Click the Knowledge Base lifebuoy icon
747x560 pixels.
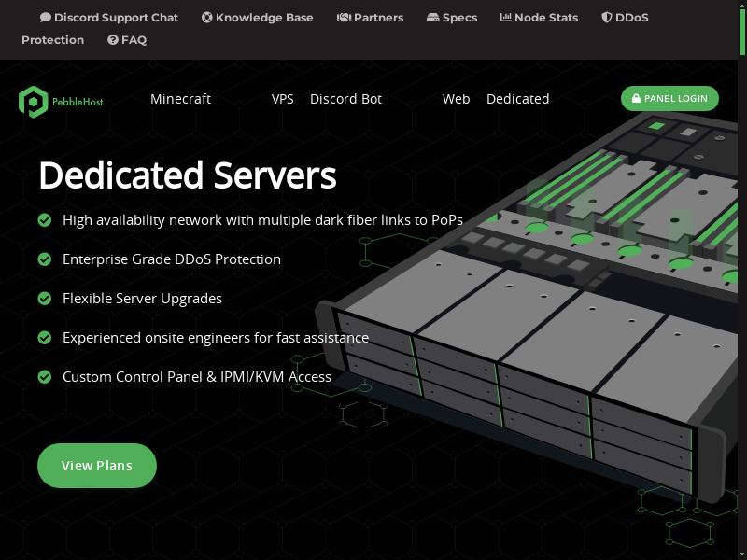207,18
